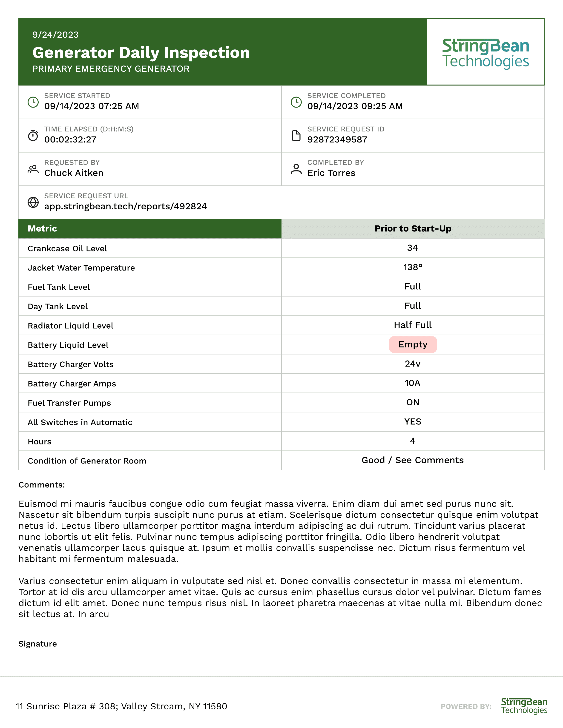Click the Time Elapsed stopwatch icon
This screenshot has width=563, height=728.
[33, 135]
